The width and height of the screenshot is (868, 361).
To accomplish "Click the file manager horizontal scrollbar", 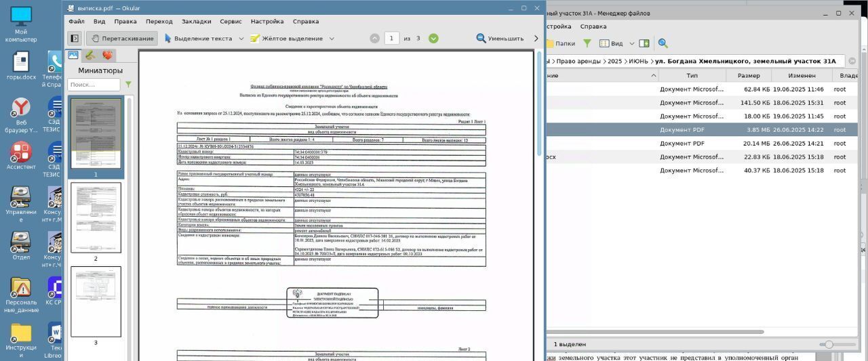I will click(655, 332).
